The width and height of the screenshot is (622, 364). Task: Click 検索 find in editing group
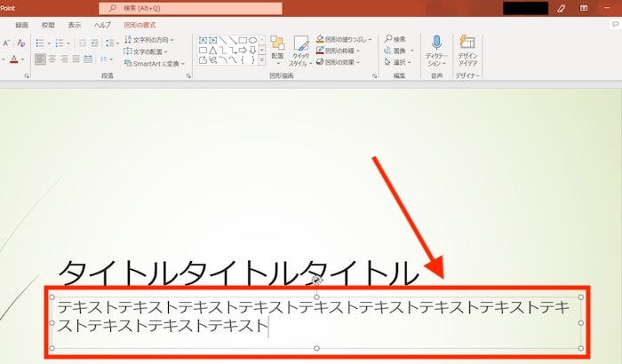(395, 39)
